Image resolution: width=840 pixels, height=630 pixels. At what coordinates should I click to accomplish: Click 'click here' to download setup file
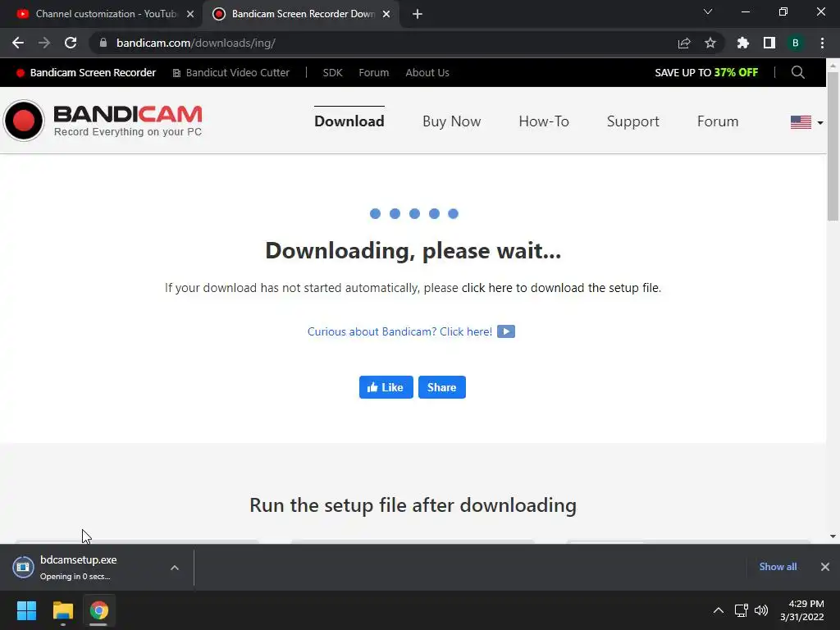point(487,288)
